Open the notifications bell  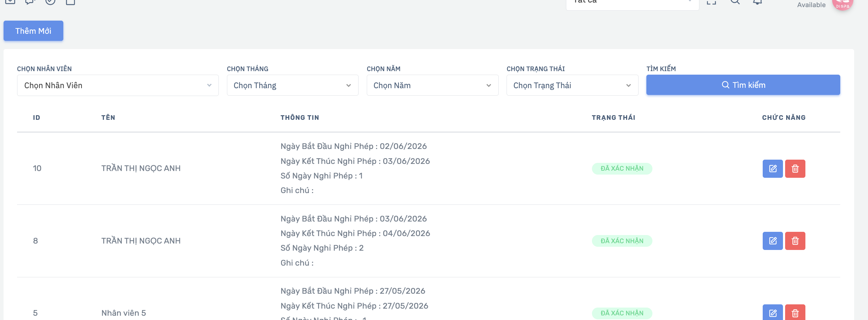(758, 2)
